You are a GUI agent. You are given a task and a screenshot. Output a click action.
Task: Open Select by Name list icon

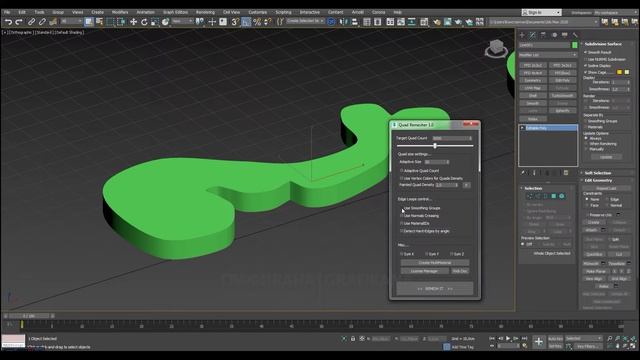(99, 22)
